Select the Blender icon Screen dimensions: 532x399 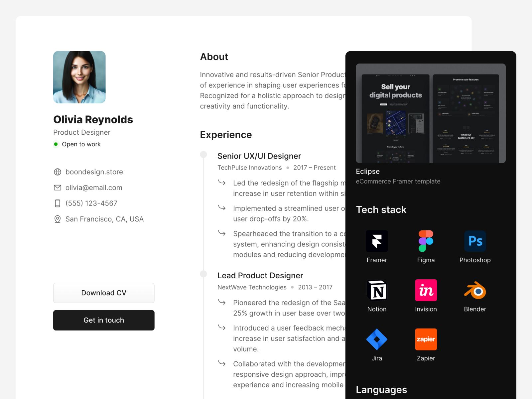tap(475, 290)
